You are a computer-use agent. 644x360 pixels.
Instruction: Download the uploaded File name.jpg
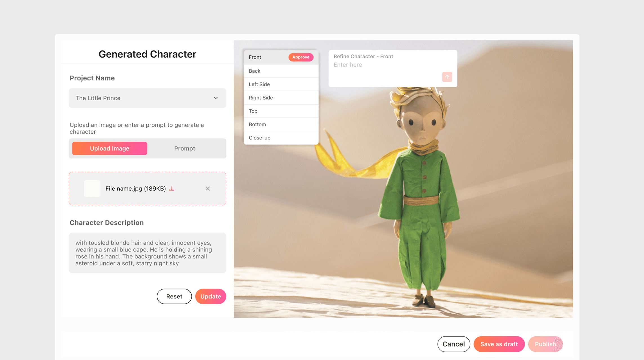coord(172,188)
